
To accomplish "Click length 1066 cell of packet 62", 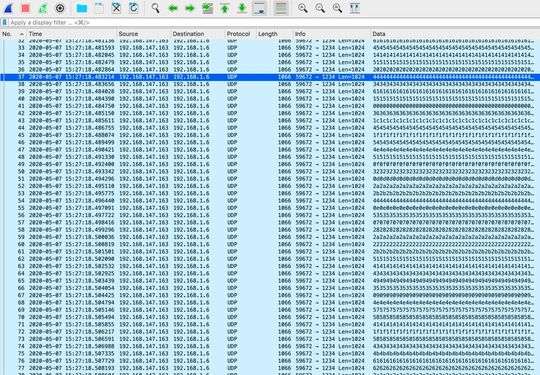I will 284,259.
